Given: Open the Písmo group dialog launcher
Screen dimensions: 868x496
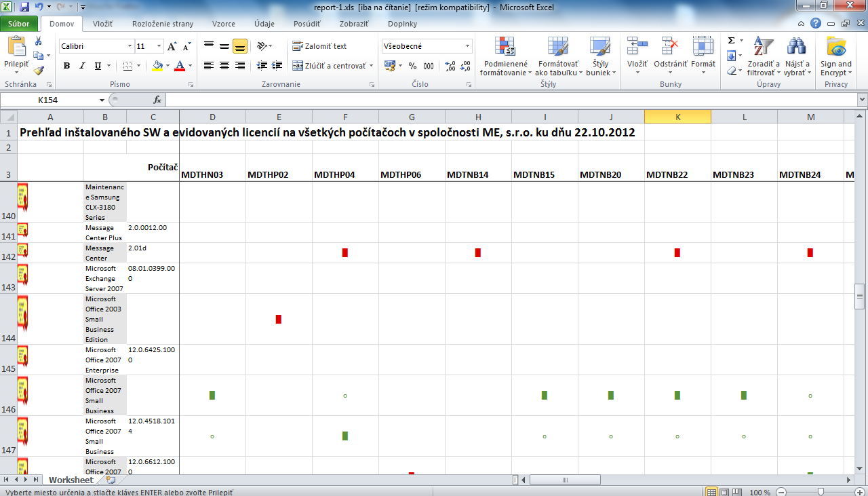Looking at the screenshot, I should point(191,85).
